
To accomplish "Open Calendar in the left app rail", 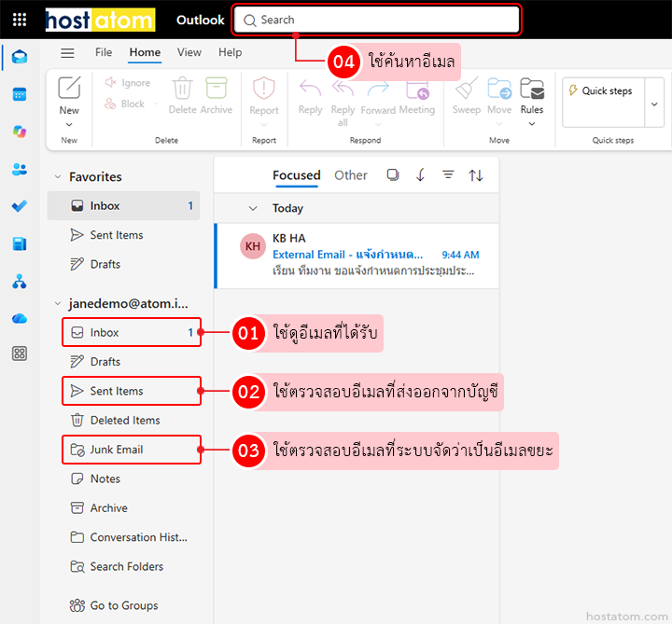I will coord(20,94).
